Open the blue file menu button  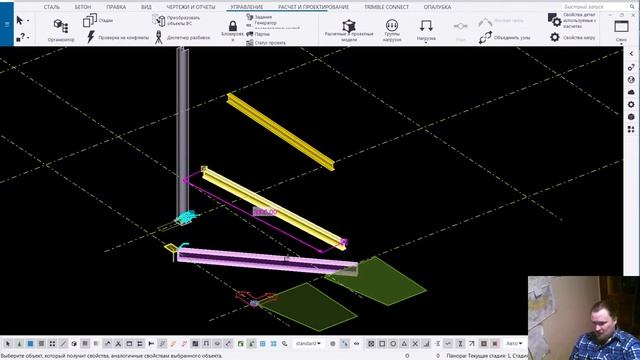7,24
